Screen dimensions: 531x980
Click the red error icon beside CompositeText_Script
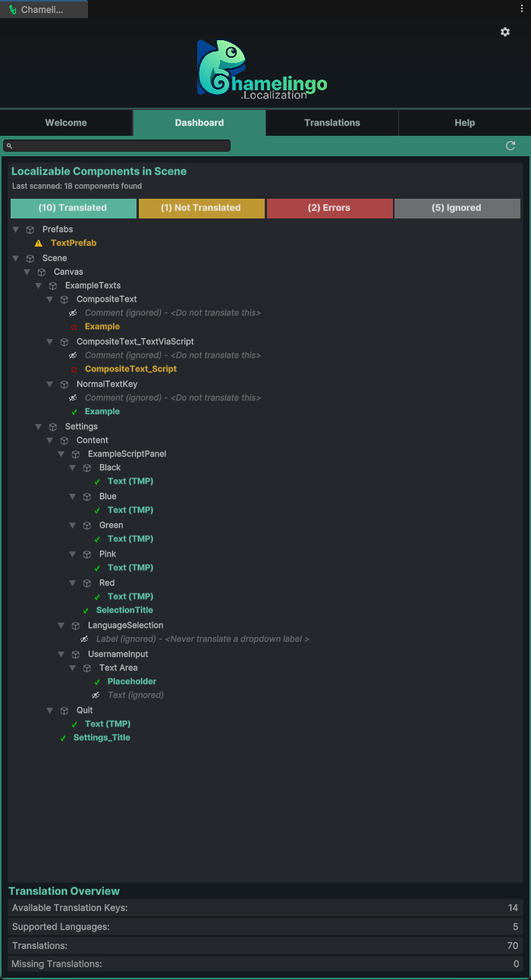pos(74,369)
